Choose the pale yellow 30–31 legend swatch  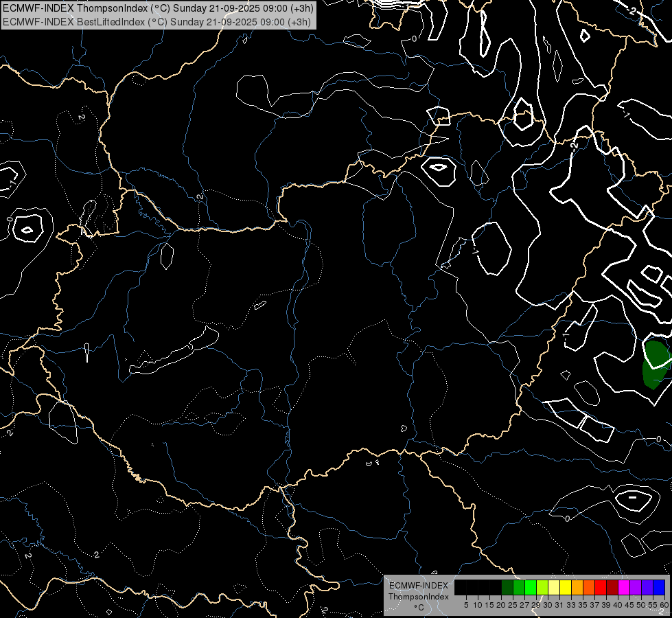[554, 588]
